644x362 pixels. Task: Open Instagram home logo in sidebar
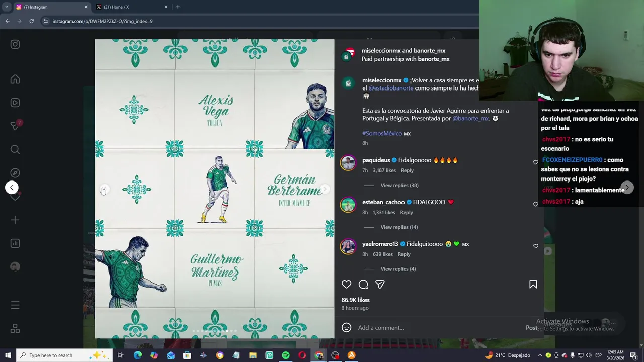click(x=15, y=44)
